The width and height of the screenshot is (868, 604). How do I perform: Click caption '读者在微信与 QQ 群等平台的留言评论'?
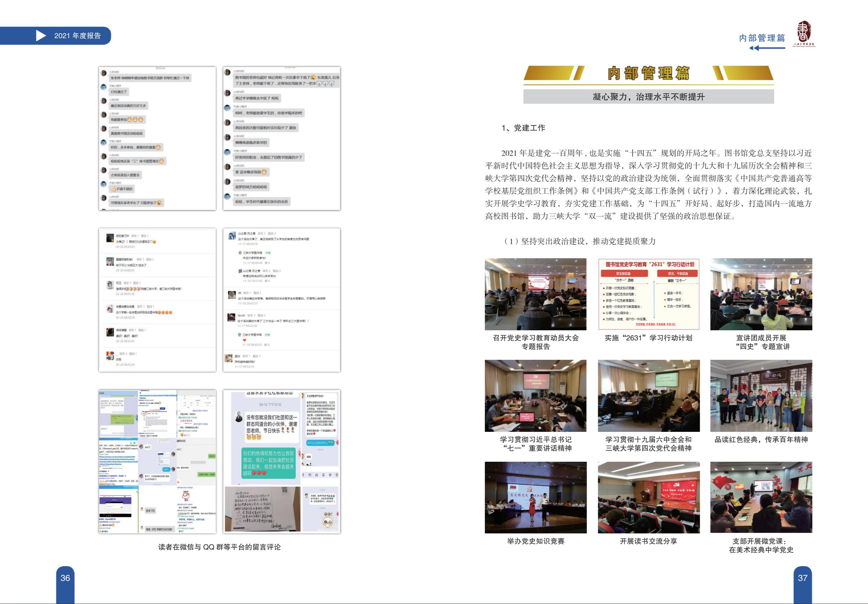[219, 547]
